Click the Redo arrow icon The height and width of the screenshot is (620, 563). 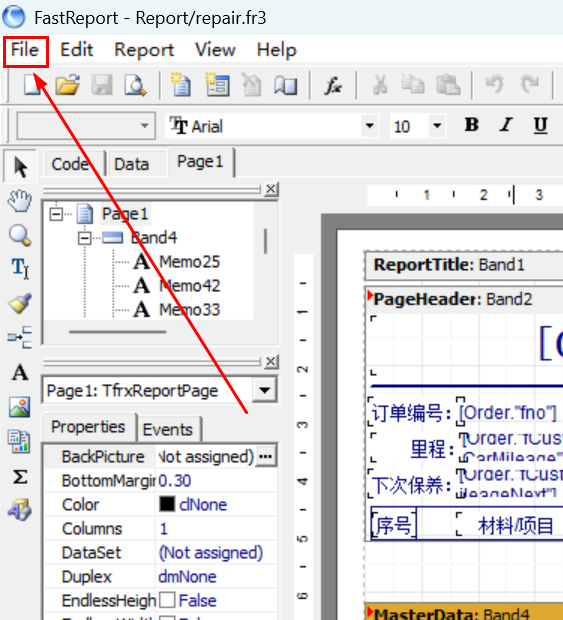coord(529,83)
